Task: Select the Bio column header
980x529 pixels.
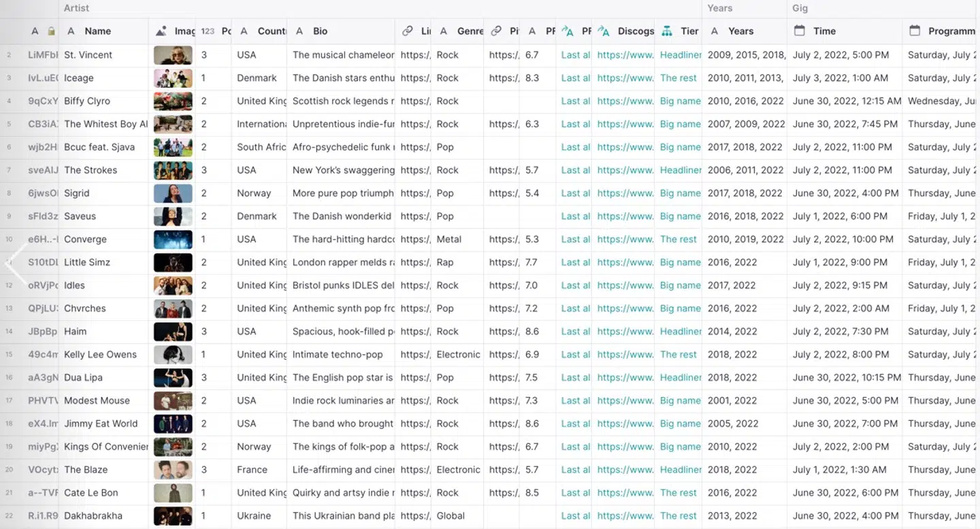Action: point(320,31)
